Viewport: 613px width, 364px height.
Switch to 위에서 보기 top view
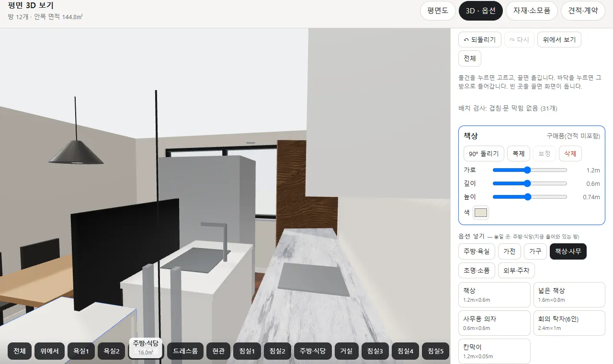coord(559,40)
